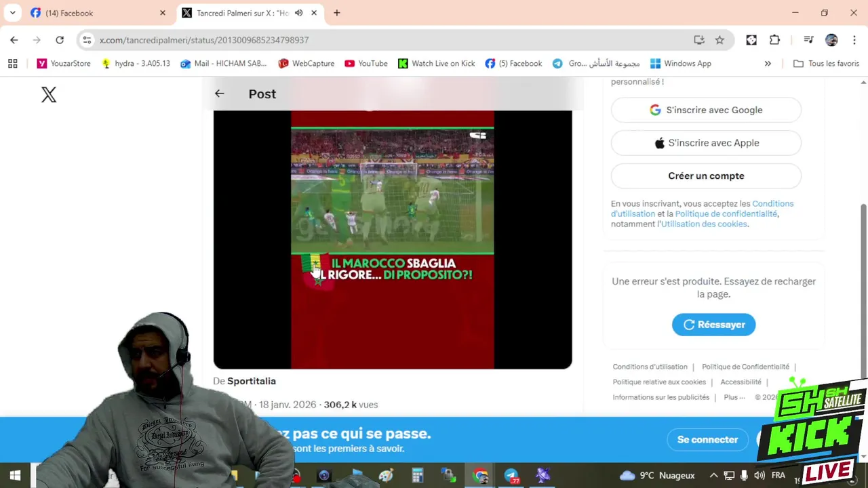The image size is (868, 488).
Task: Open the Chrome three-dot menu
Action: (853, 40)
